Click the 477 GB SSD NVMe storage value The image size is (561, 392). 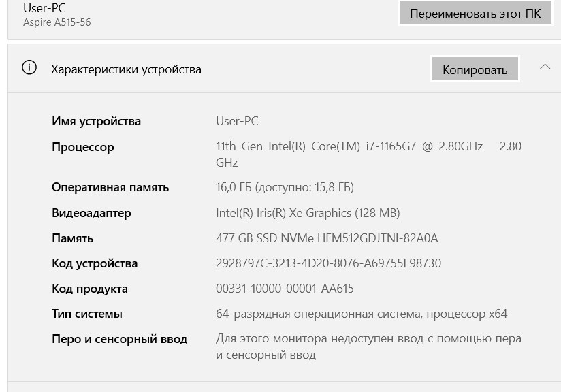click(327, 238)
